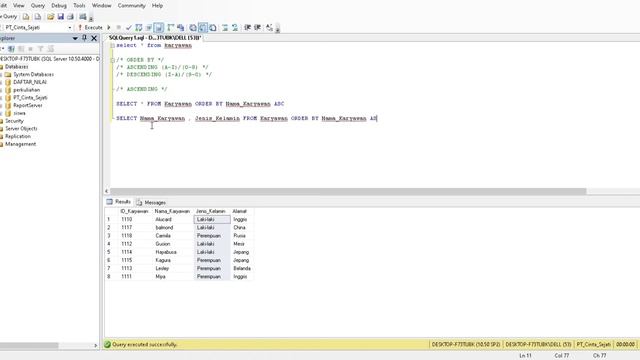Increase indent icon in SQL toolbar
The height and width of the screenshot is (360, 640).
coord(257,27)
